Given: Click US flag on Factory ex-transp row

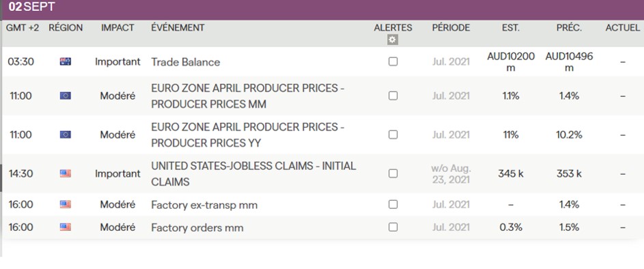Looking at the screenshot, I should point(66,205).
